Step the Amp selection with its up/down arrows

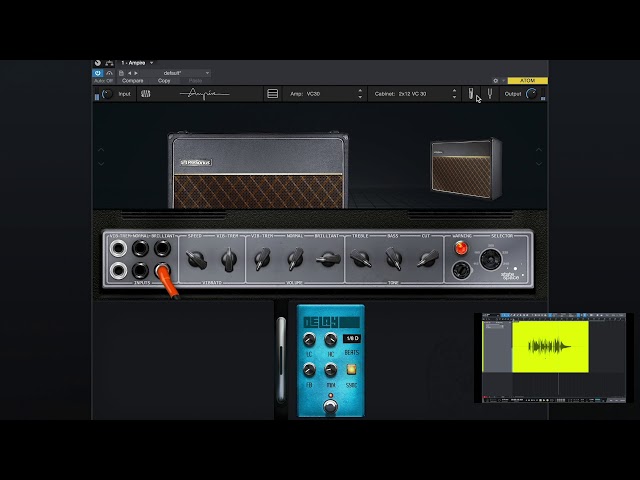(x=360, y=94)
